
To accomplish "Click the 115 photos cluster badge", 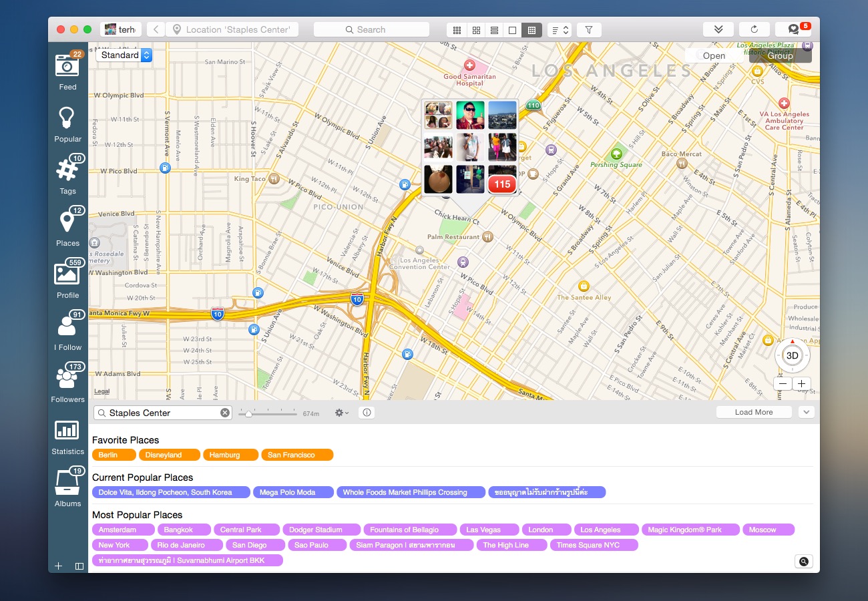I will click(502, 184).
